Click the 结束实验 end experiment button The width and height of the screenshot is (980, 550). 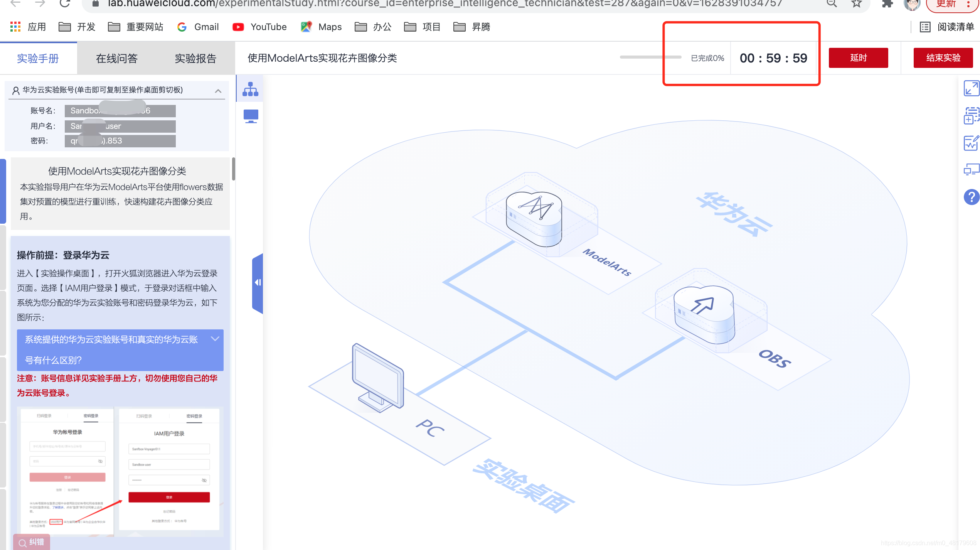pos(943,58)
